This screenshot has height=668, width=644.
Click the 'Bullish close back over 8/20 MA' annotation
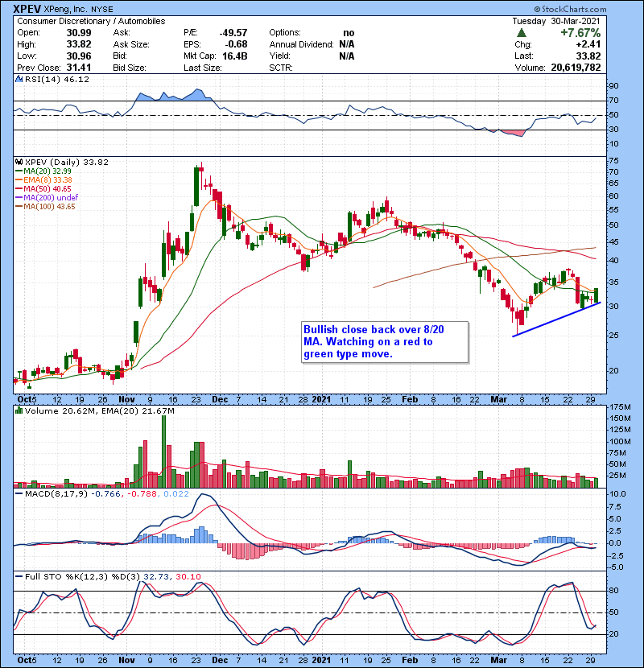pos(385,342)
